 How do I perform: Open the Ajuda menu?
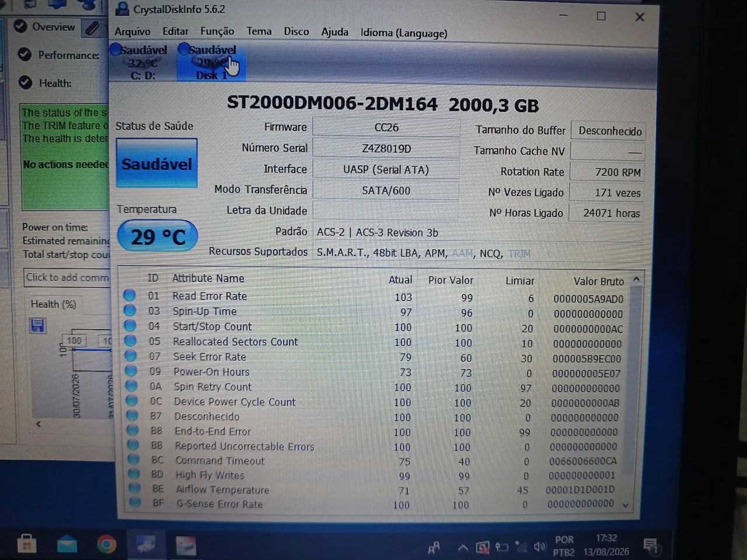pyautogui.click(x=335, y=32)
